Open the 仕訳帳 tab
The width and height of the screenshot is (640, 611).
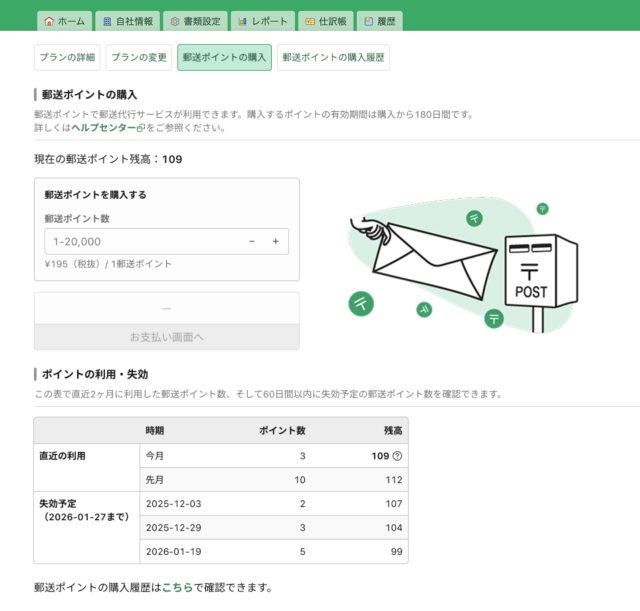point(326,21)
